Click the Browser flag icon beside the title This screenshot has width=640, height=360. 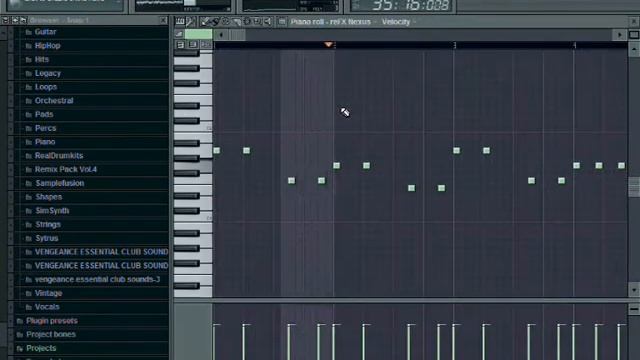pos(23,20)
